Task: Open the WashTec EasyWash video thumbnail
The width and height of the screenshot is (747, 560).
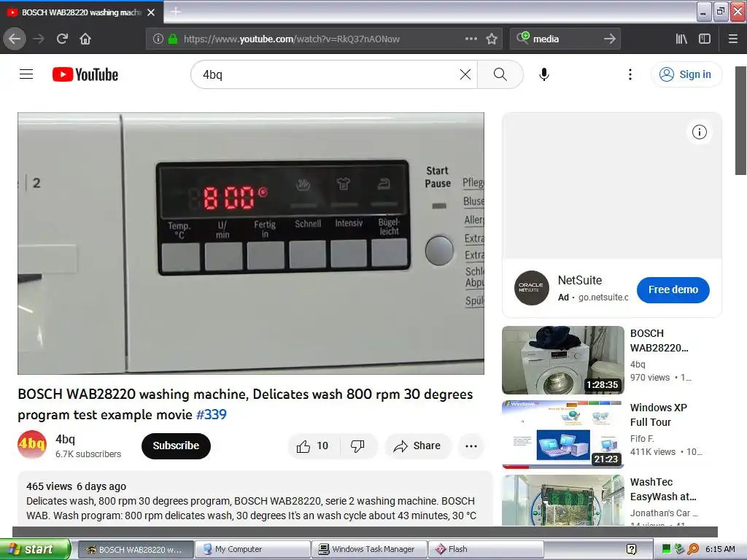Action: coord(562,500)
